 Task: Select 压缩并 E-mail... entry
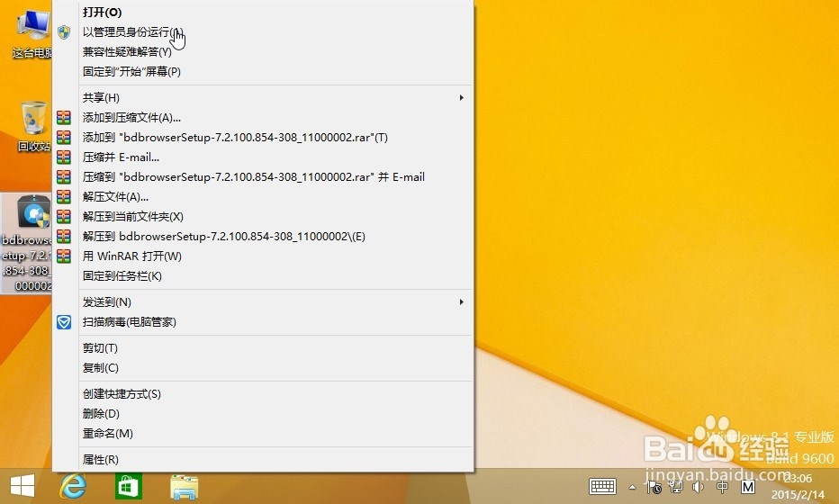(263, 157)
